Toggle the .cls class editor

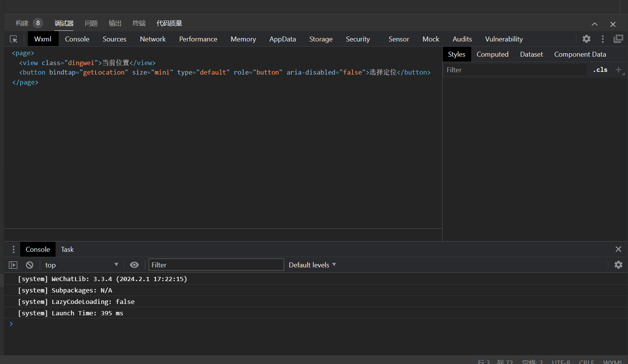click(600, 70)
